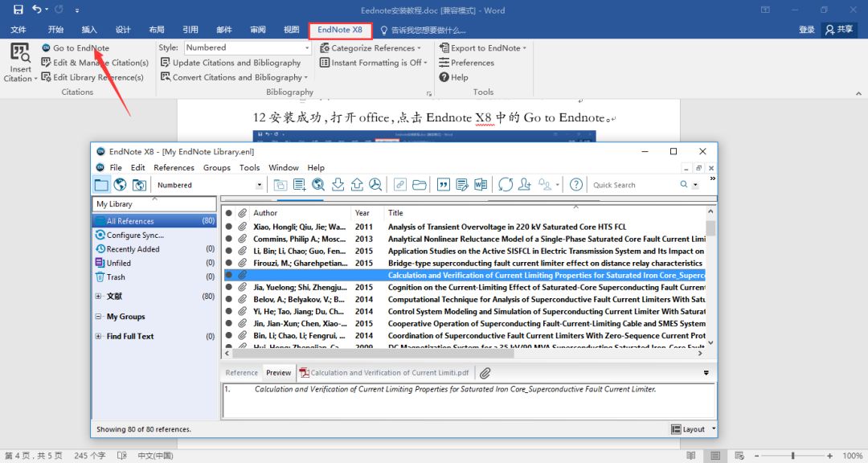Select All References in My Library panel
868x463 pixels.
154,221
